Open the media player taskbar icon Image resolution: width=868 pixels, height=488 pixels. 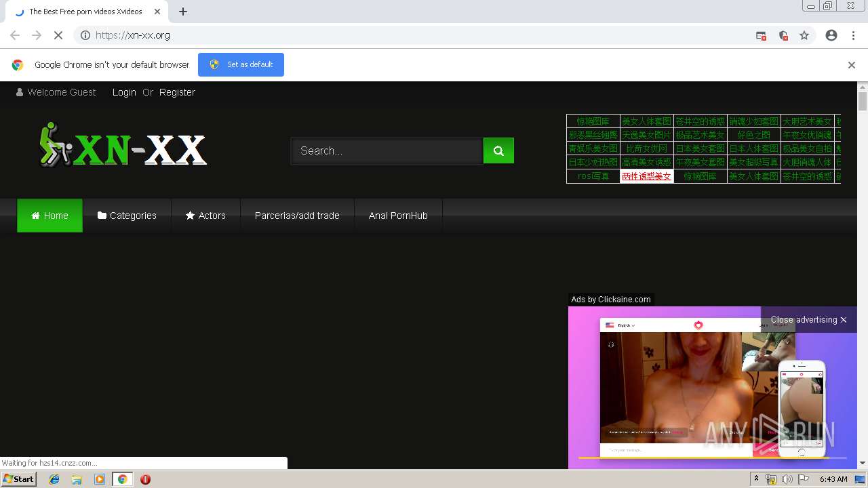[100, 479]
